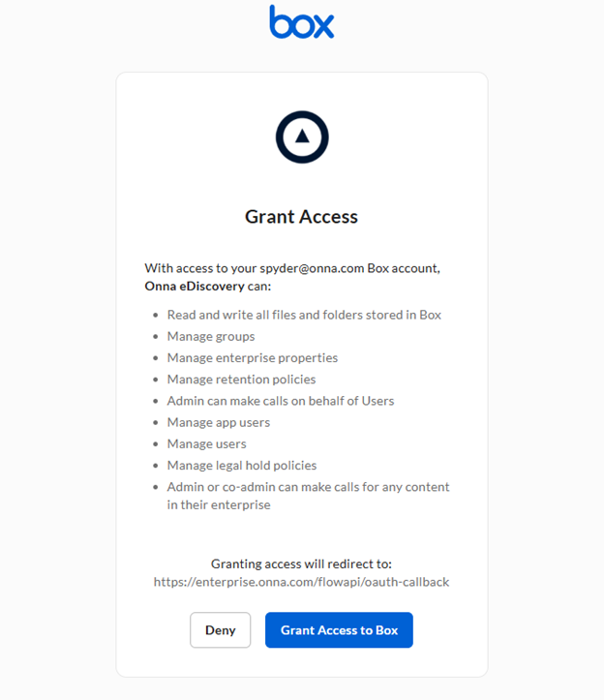
Task: Click the 'Read and write all files' permission
Action: coord(304,315)
